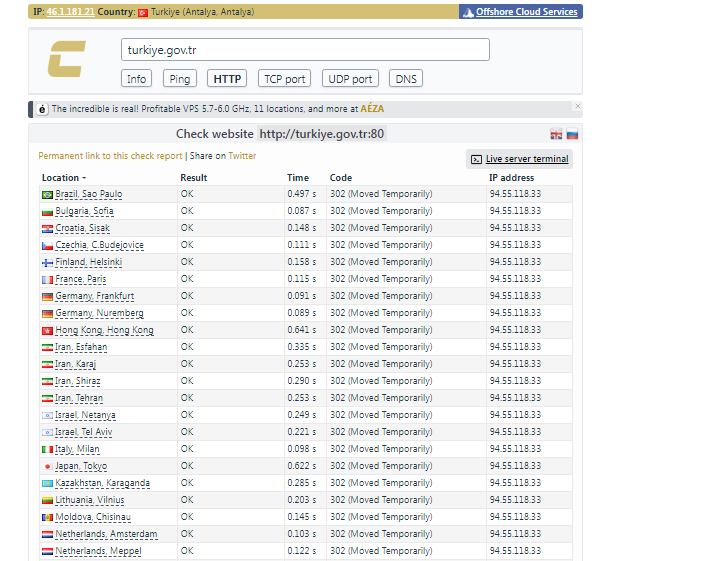Screen dimensions: 705x561
Task: Switch report to the Russian flag icon
Action: coord(572,134)
